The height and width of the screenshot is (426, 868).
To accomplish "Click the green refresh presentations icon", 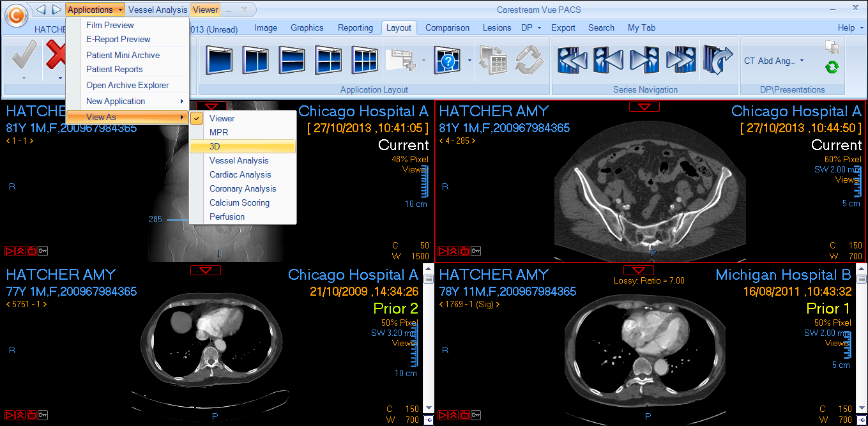I will click(x=832, y=67).
